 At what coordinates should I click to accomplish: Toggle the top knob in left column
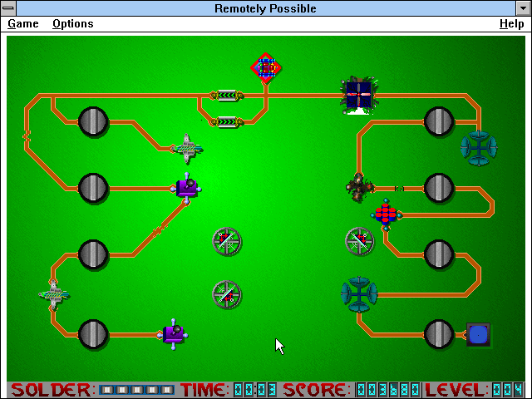[93, 122]
